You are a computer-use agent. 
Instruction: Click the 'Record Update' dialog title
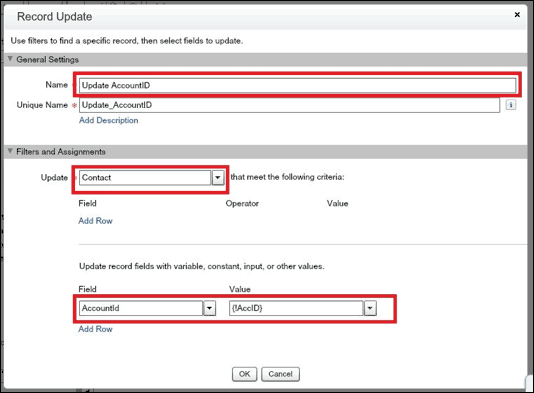(x=54, y=17)
